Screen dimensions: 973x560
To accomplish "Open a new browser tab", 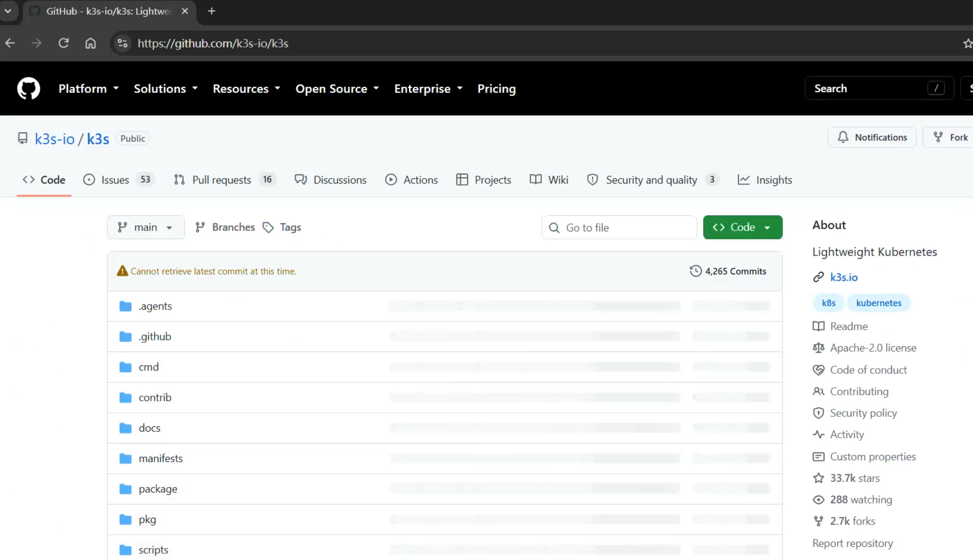I will 211,11.
